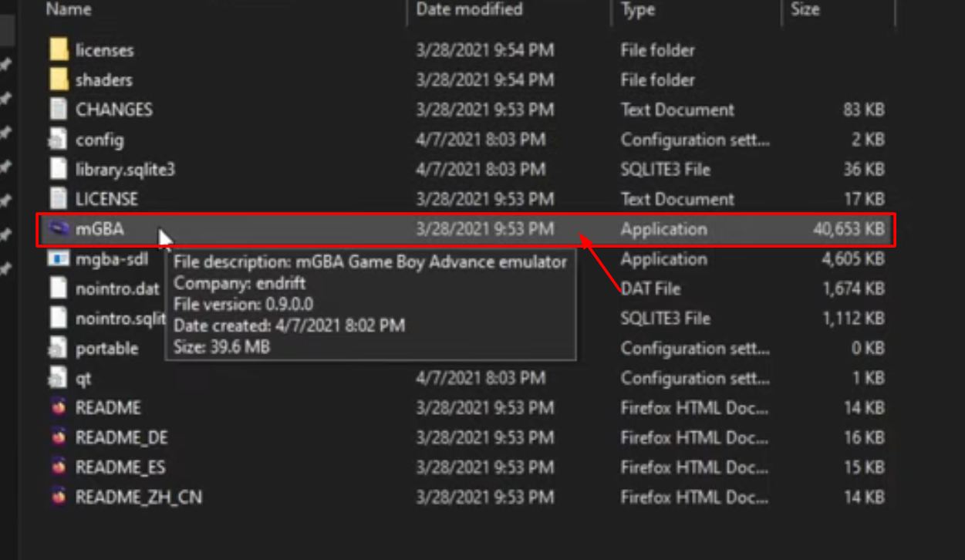Sort files by Type column
Image resolution: width=965 pixels, height=560 pixels.
point(638,10)
